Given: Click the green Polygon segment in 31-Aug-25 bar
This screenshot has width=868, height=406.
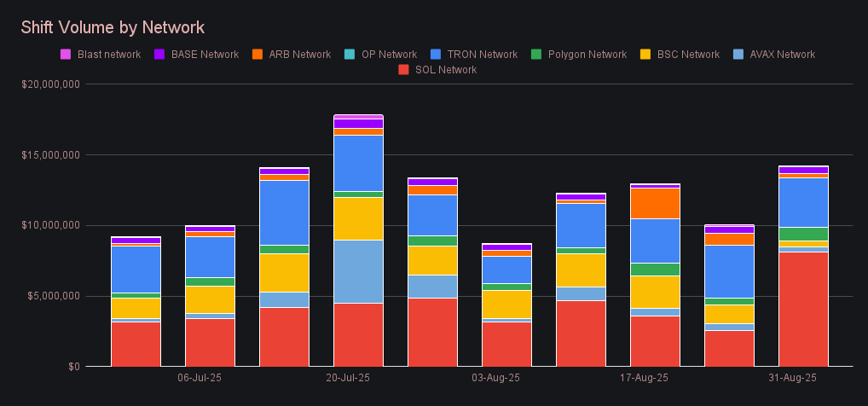Looking at the screenshot, I should [803, 234].
